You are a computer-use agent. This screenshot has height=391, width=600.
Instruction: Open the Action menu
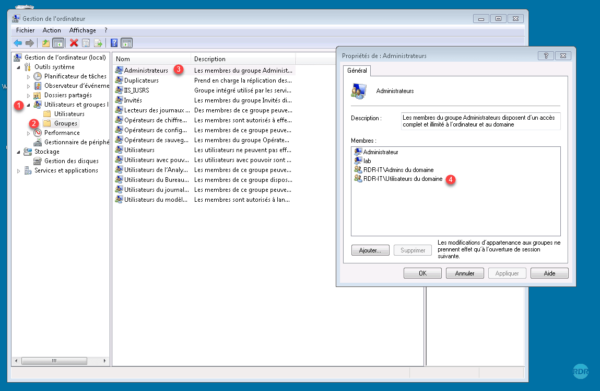pos(52,30)
